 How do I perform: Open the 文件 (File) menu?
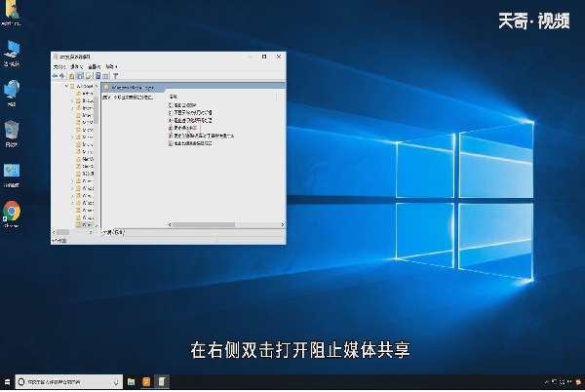coord(58,66)
